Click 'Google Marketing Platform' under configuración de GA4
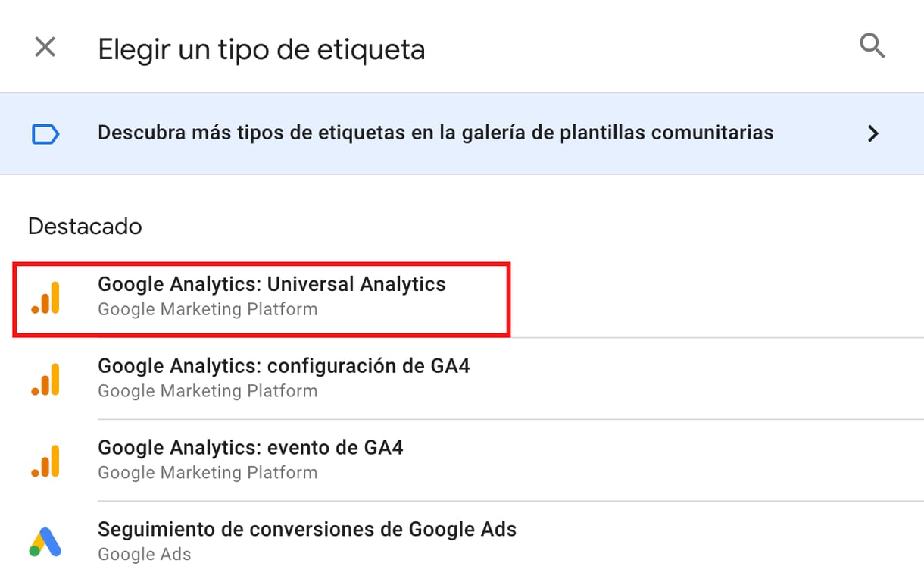Screen dimensions: 924x582 (208, 391)
